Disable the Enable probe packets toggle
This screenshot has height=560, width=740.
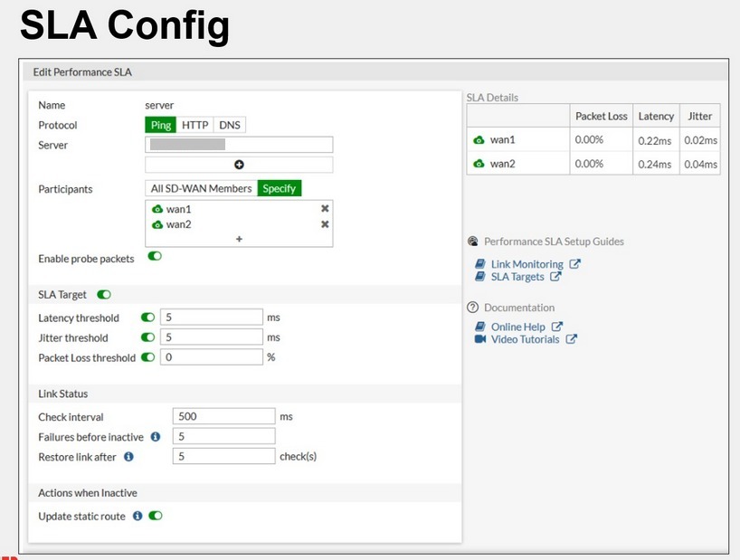pos(155,257)
